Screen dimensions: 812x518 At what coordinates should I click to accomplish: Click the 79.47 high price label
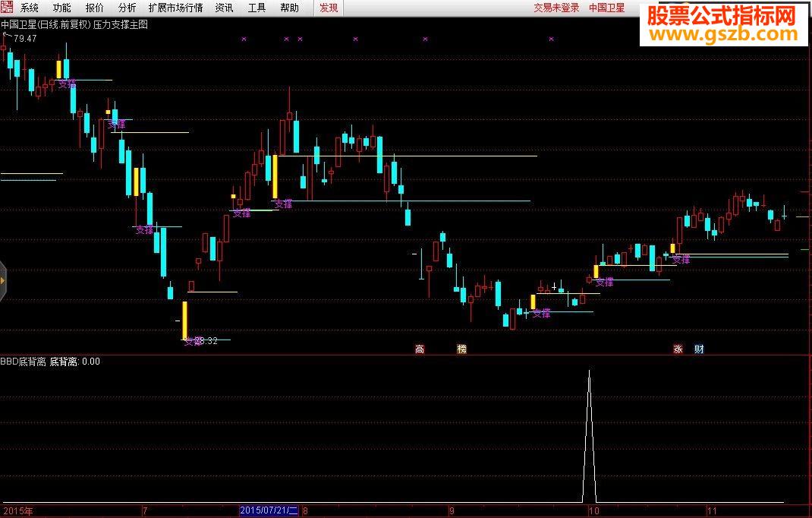[25, 39]
